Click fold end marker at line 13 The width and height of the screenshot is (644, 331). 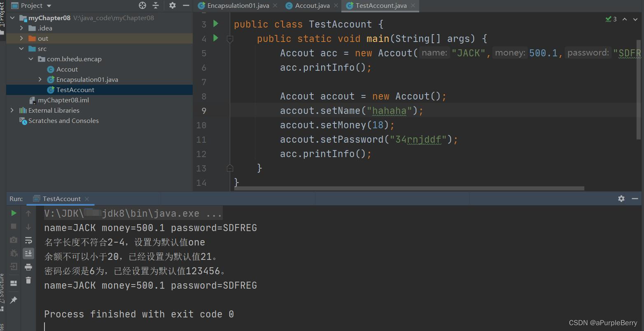(230, 168)
